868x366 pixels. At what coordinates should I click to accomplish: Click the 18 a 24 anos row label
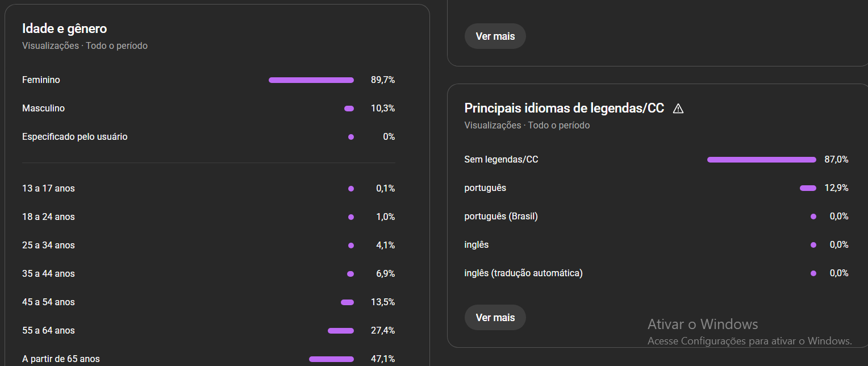tap(48, 217)
